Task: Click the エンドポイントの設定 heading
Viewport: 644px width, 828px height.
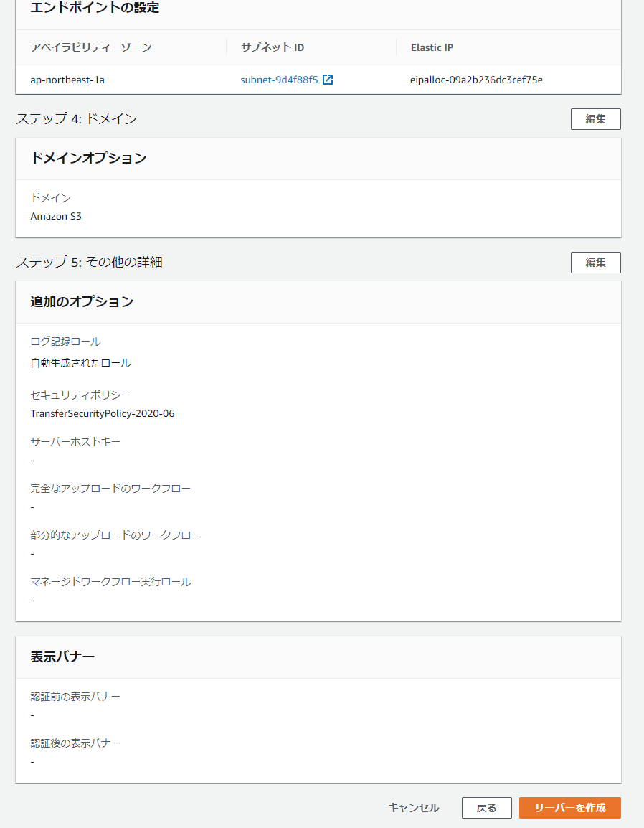Action: click(95, 8)
